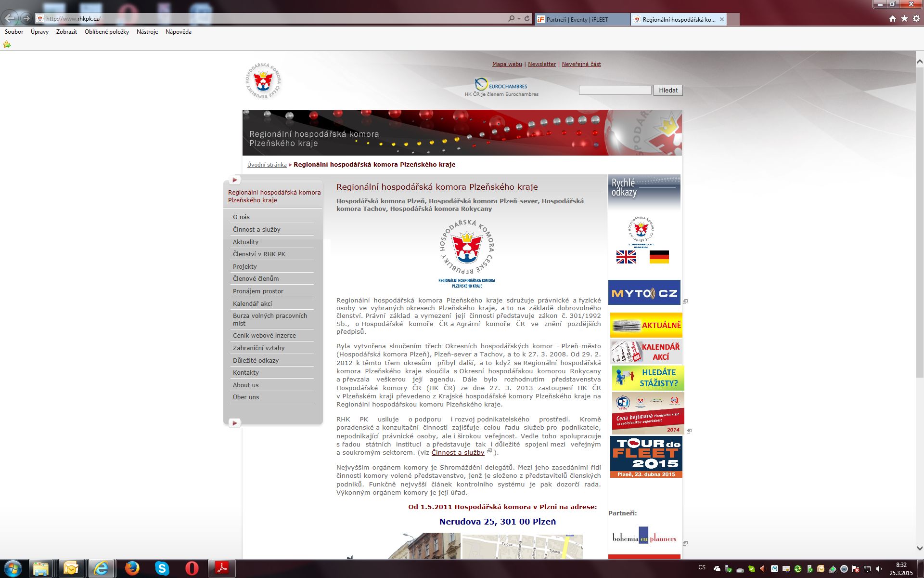Follow the Činnost a služby link in paragraph

[x=458, y=453]
